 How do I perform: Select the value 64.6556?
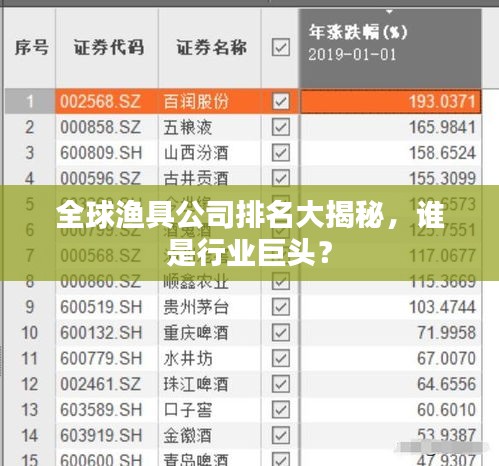(x=446, y=384)
